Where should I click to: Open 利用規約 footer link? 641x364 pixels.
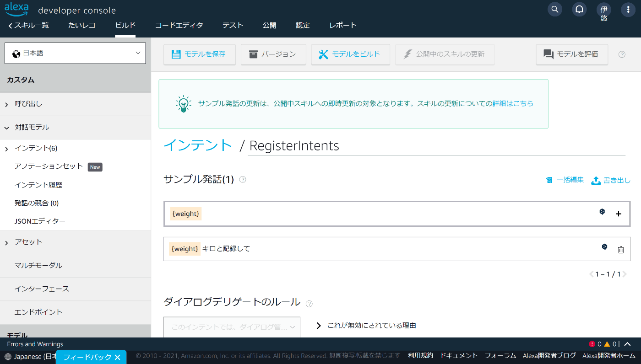(x=420, y=355)
